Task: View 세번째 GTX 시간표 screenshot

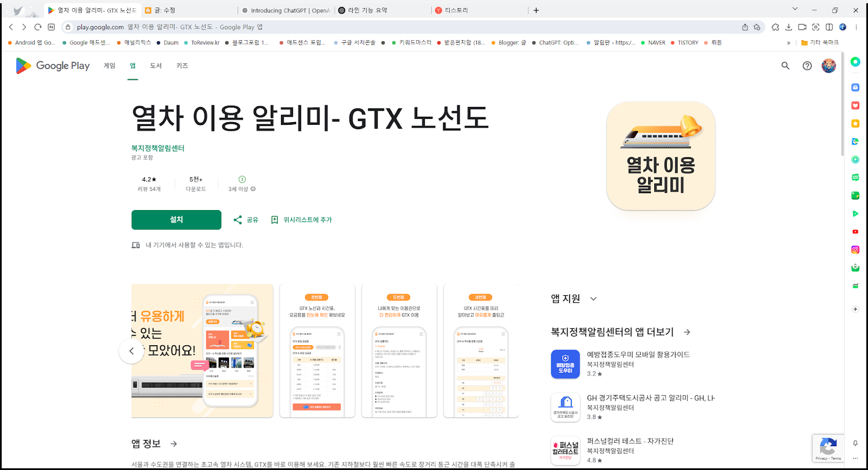Action: point(481,351)
